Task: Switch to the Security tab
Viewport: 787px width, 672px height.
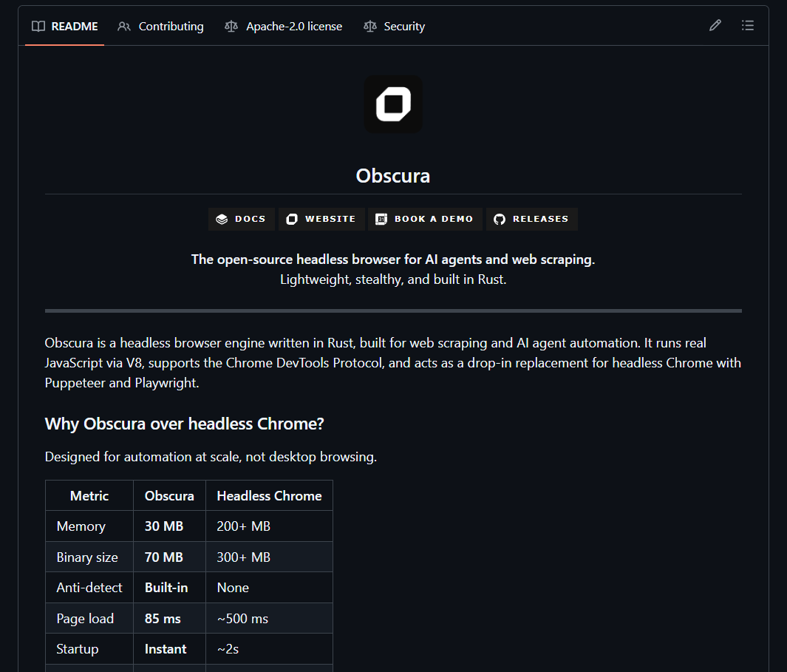Action: coord(395,26)
